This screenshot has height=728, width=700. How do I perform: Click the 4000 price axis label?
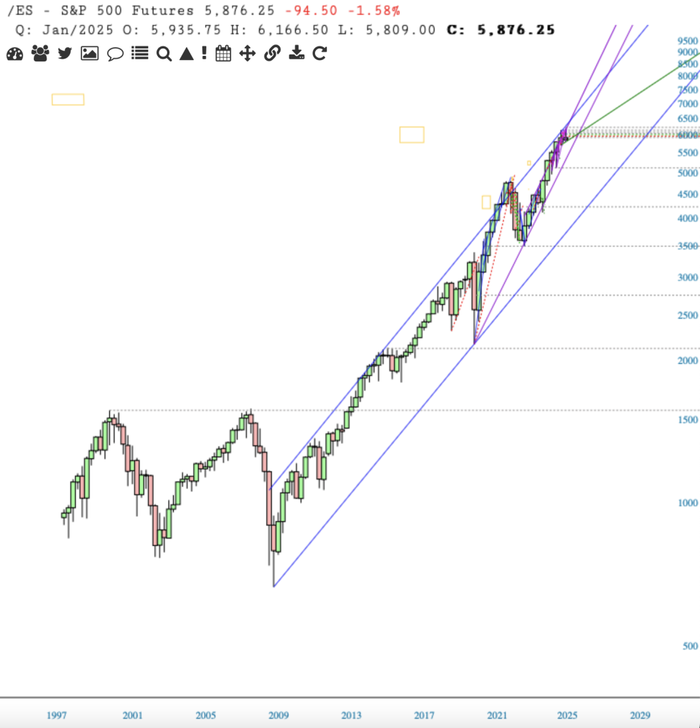coord(688,218)
